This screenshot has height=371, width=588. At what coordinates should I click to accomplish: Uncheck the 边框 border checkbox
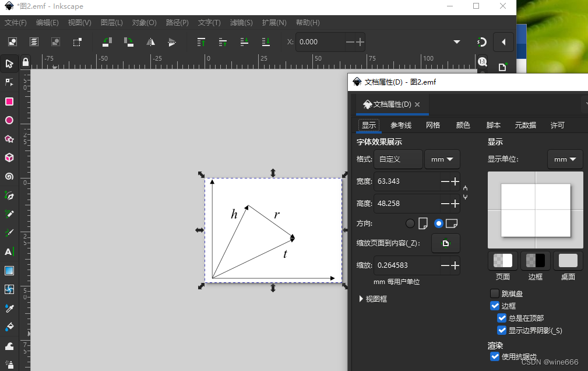[x=495, y=306]
